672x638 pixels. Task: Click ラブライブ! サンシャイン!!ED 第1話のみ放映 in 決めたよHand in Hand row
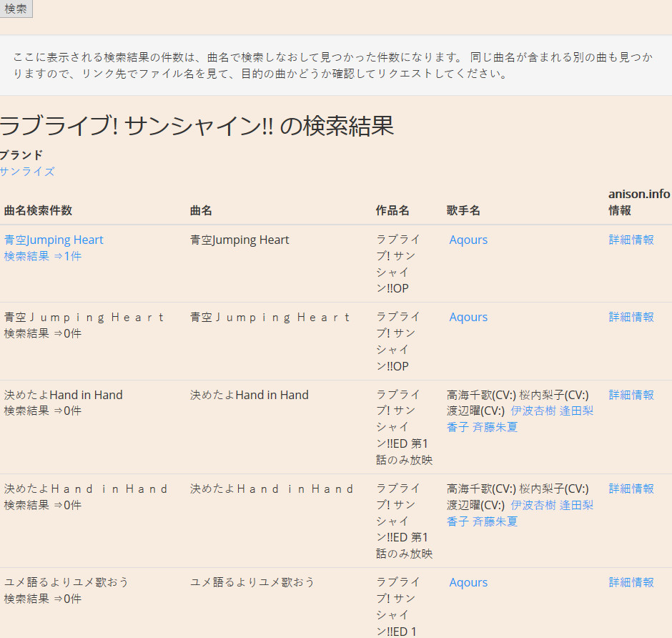pos(404,427)
